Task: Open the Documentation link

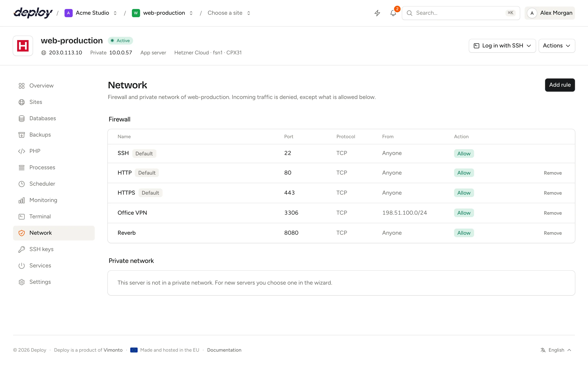Action: (x=224, y=350)
